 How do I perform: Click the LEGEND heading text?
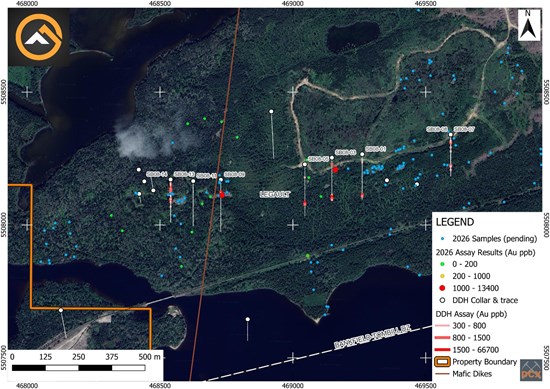[455, 222]
